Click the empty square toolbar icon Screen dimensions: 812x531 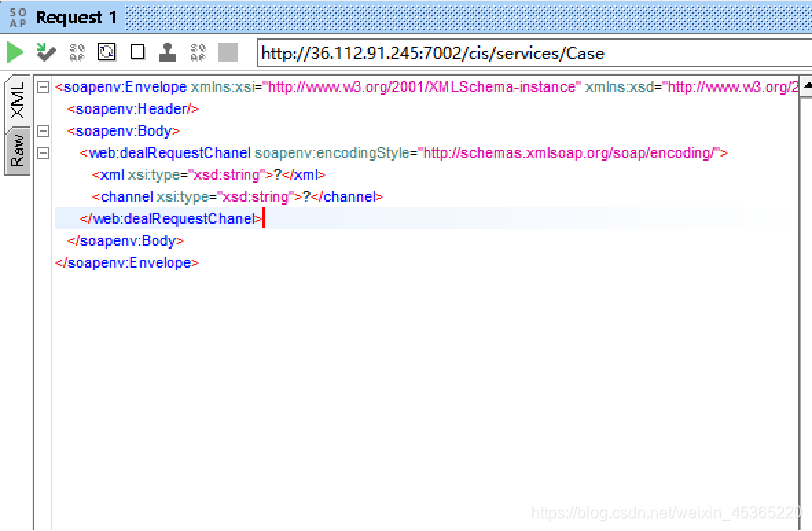click(138, 52)
